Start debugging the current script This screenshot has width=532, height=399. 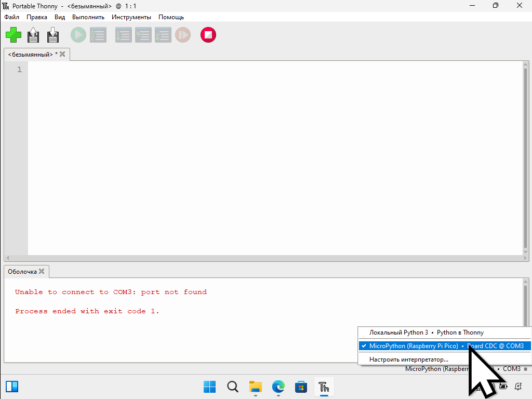pyautogui.click(x=98, y=35)
